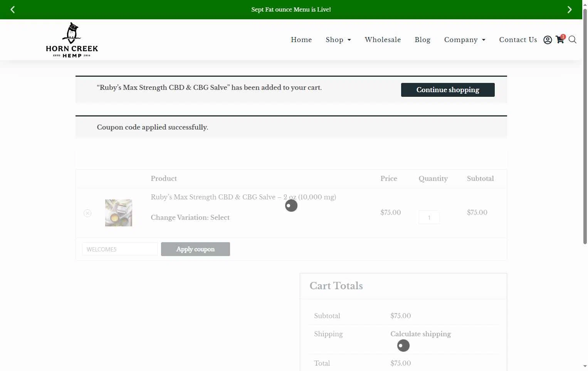Click the previous announcement arrow in green banner
The image size is (588, 371).
tap(12, 10)
